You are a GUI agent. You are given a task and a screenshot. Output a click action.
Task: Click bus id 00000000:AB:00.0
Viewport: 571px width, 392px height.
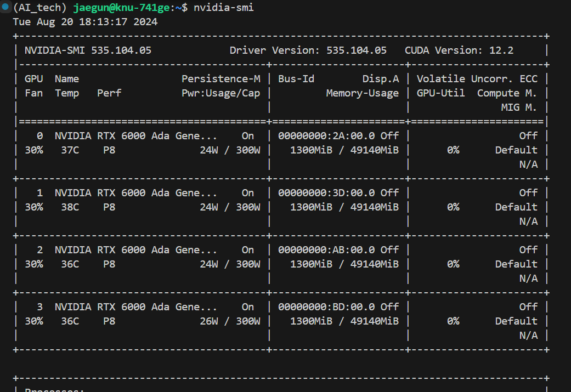(x=326, y=250)
